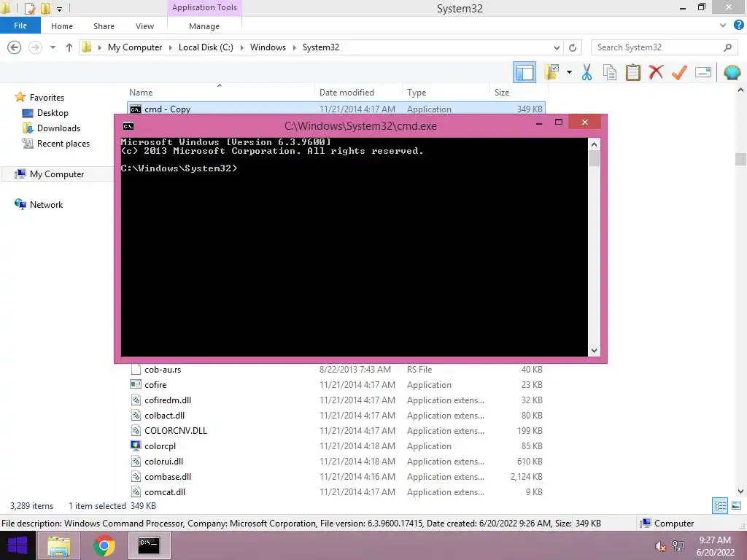
Task: Open the address bar history dropdown
Action: point(557,47)
